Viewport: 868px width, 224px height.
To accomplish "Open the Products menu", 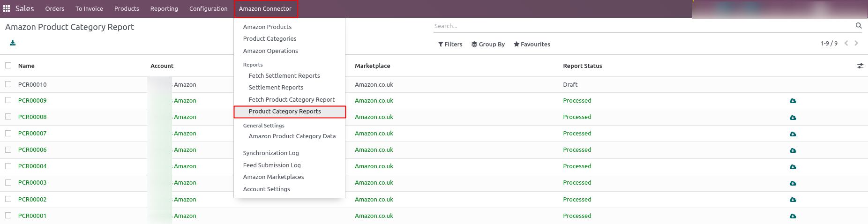I will [x=127, y=8].
